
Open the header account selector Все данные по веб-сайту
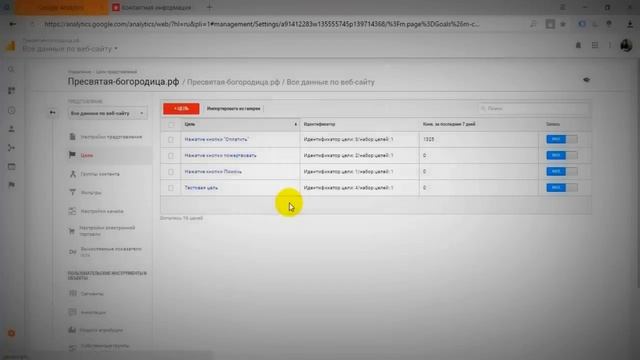tap(70, 49)
